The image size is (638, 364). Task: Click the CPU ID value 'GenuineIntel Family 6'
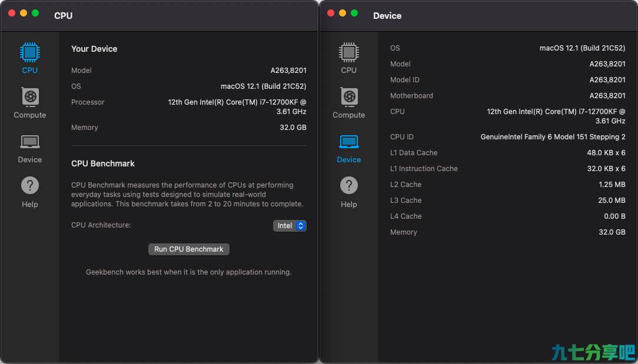pos(553,136)
